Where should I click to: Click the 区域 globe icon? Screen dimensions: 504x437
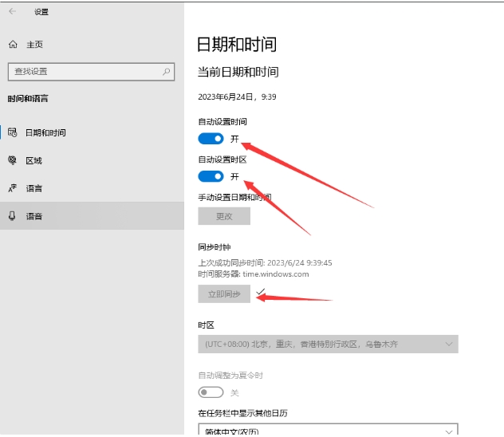point(13,160)
